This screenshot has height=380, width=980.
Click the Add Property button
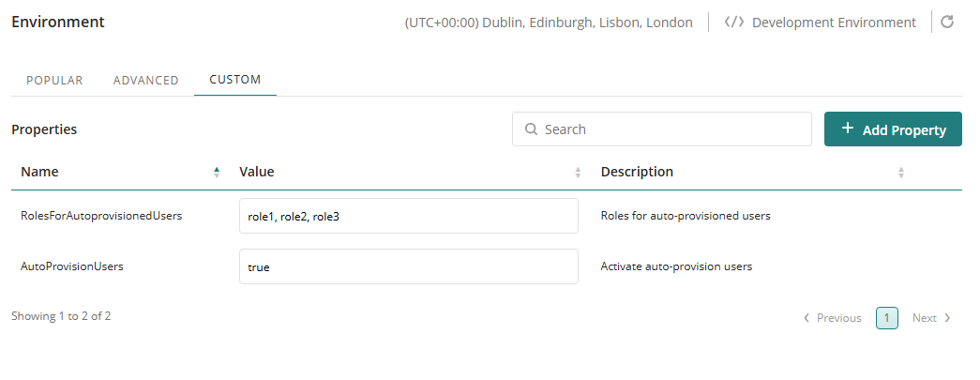pos(893,129)
